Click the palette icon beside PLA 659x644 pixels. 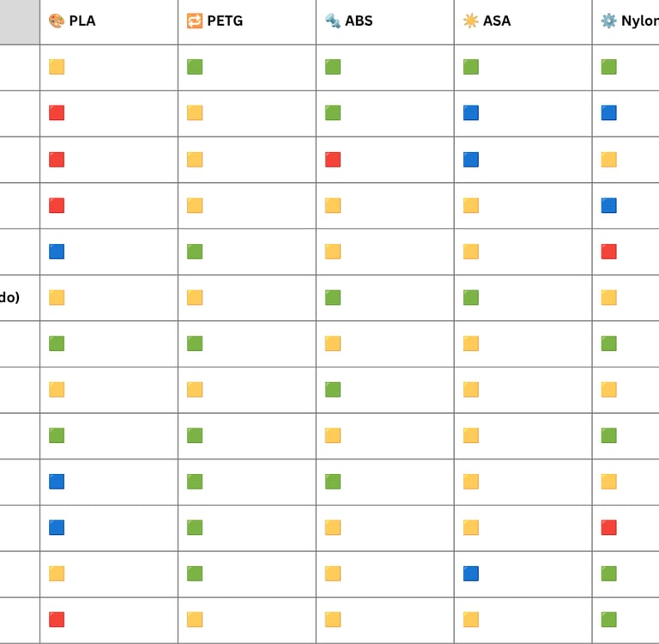pyautogui.click(x=57, y=21)
